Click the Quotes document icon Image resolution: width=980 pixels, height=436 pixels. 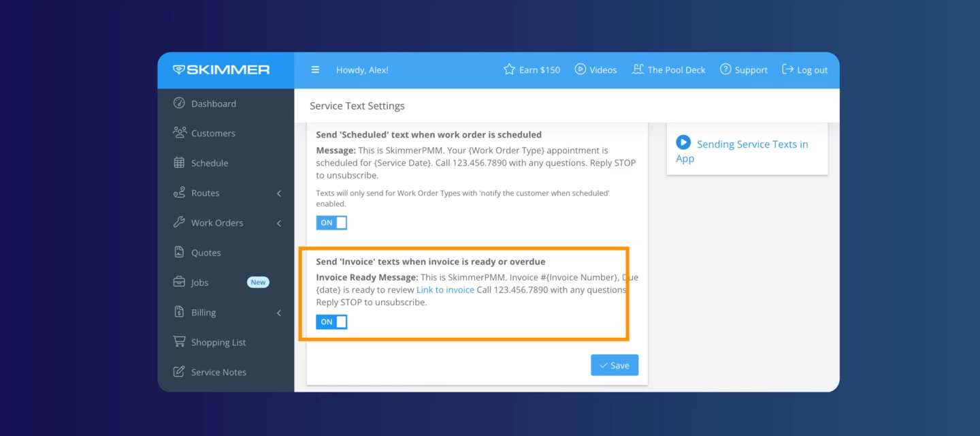click(179, 252)
